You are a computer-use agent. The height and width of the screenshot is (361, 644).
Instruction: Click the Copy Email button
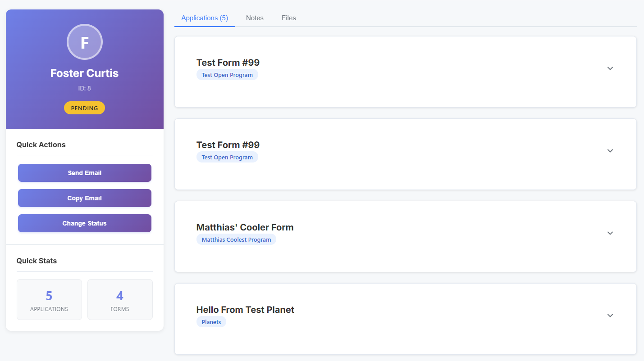(85, 198)
